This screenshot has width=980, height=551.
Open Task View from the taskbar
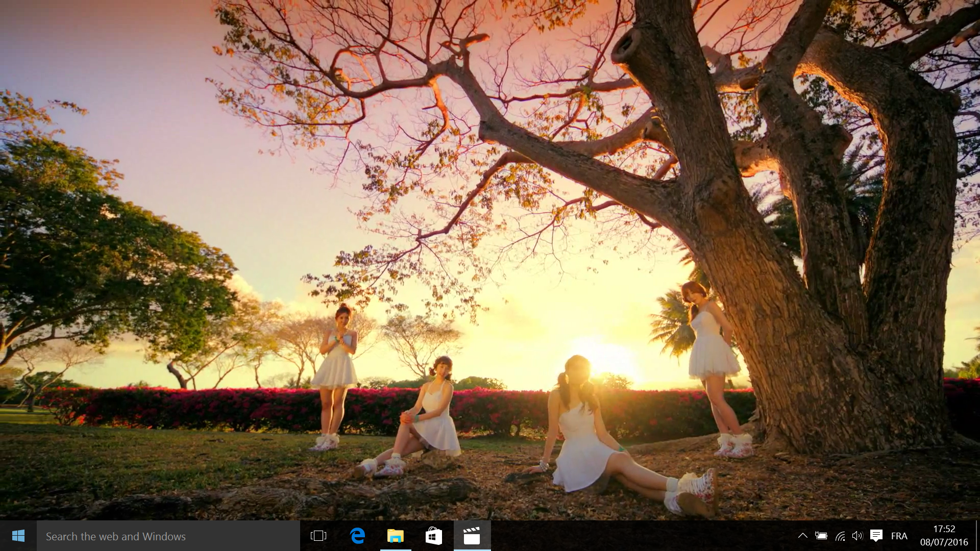click(318, 536)
